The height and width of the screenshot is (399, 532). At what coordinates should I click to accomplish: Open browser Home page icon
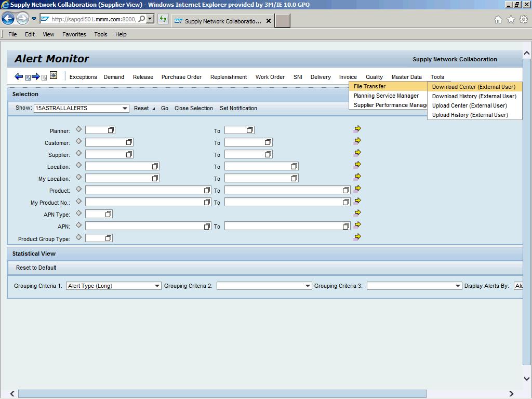click(498, 20)
